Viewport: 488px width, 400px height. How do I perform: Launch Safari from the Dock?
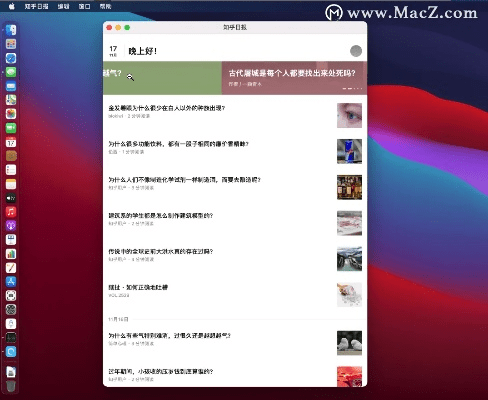(11, 58)
